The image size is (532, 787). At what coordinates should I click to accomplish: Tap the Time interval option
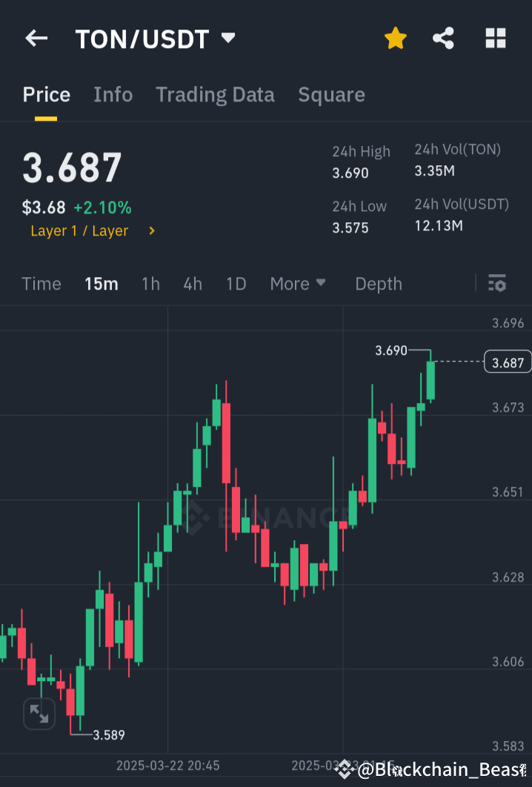pos(41,283)
